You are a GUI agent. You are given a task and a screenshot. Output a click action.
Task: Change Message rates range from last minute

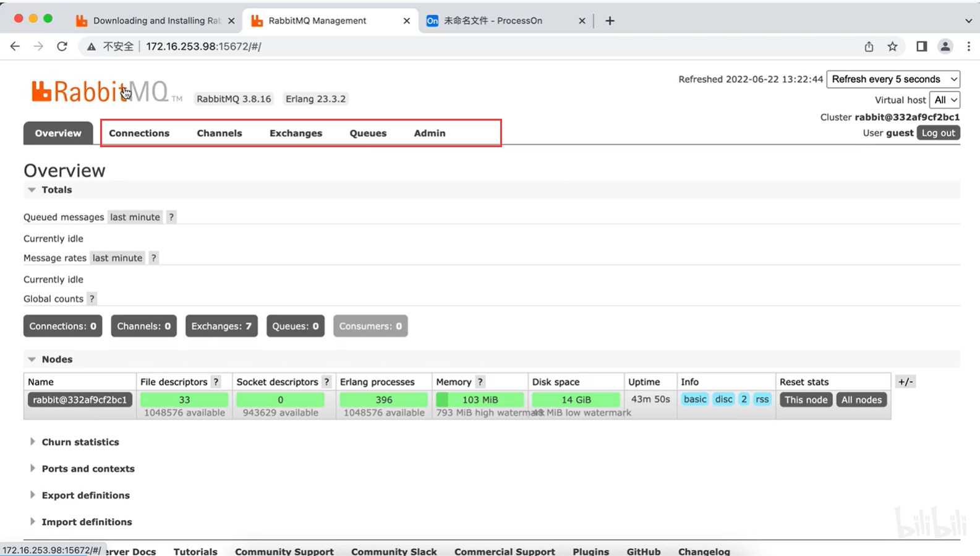[x=117, y=258]
